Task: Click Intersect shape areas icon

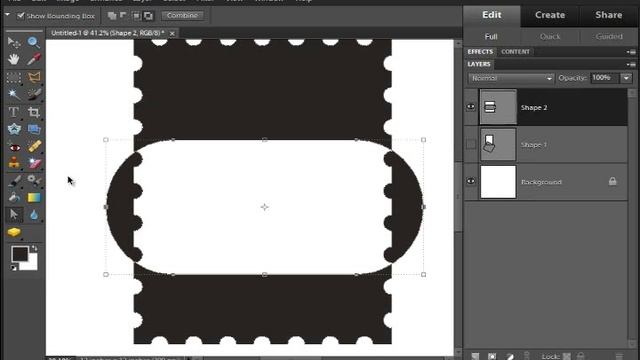Action: click(136, 16)
